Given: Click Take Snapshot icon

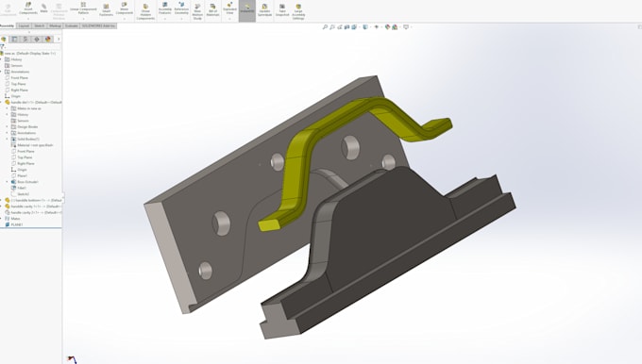Looking at the screenshot, I should 282,10.
